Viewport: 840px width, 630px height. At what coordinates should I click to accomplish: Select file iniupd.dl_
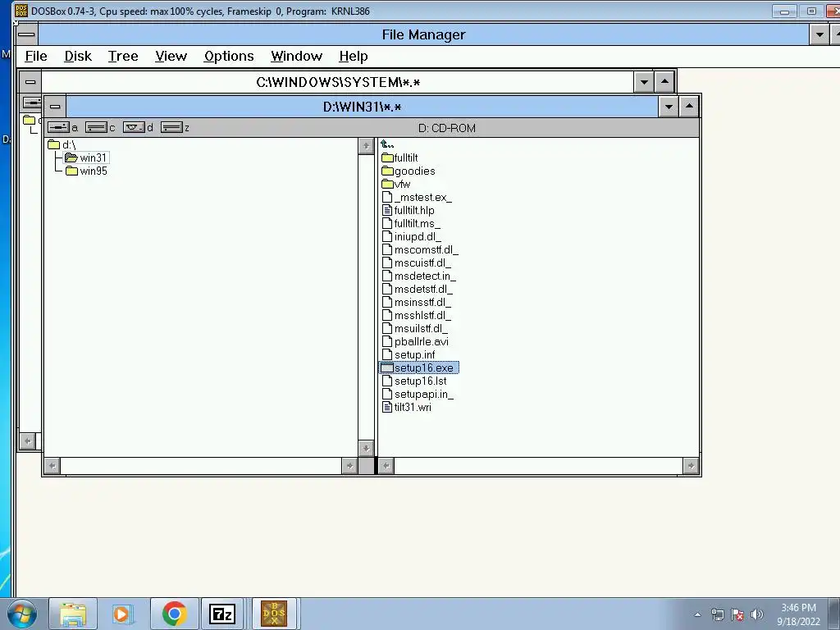click(412, 236)
